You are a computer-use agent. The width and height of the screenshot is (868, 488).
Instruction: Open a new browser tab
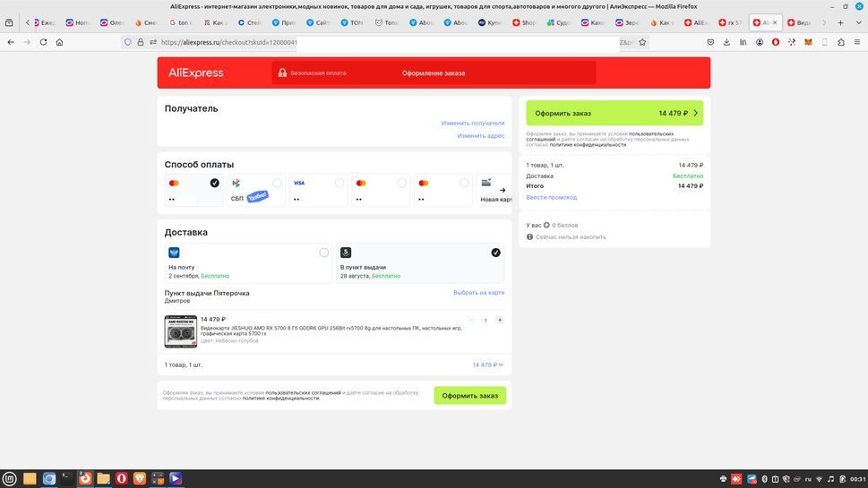click(840, 22)
